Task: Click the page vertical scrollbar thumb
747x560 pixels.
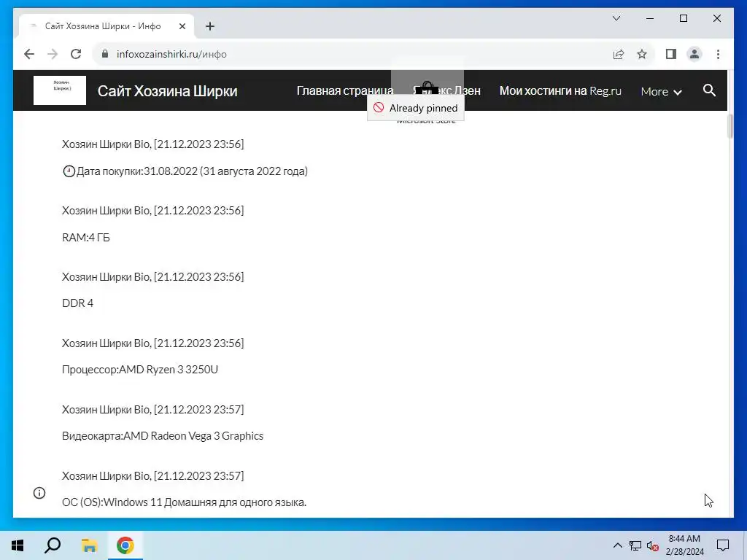Action: (x=730, y=126)
